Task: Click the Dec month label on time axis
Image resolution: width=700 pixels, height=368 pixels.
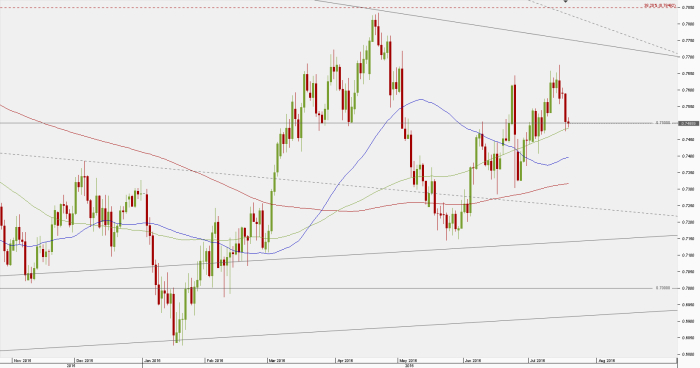Action: 84,360
